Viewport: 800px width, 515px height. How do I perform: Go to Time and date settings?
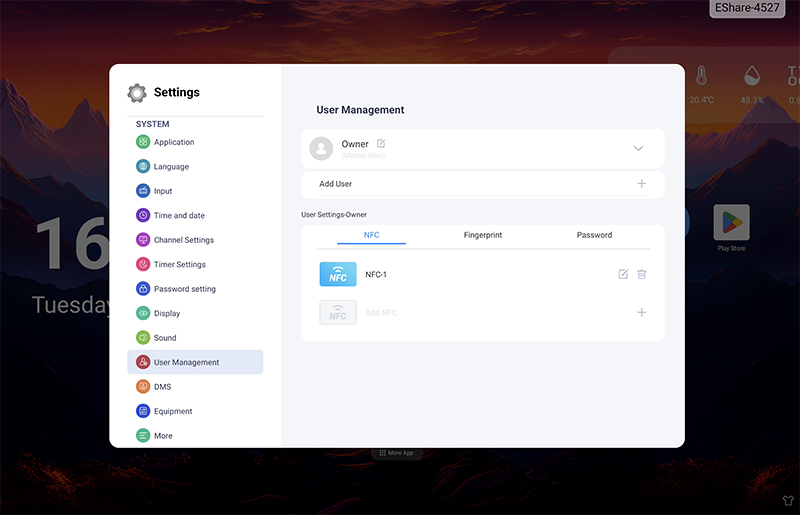point(178,215)
